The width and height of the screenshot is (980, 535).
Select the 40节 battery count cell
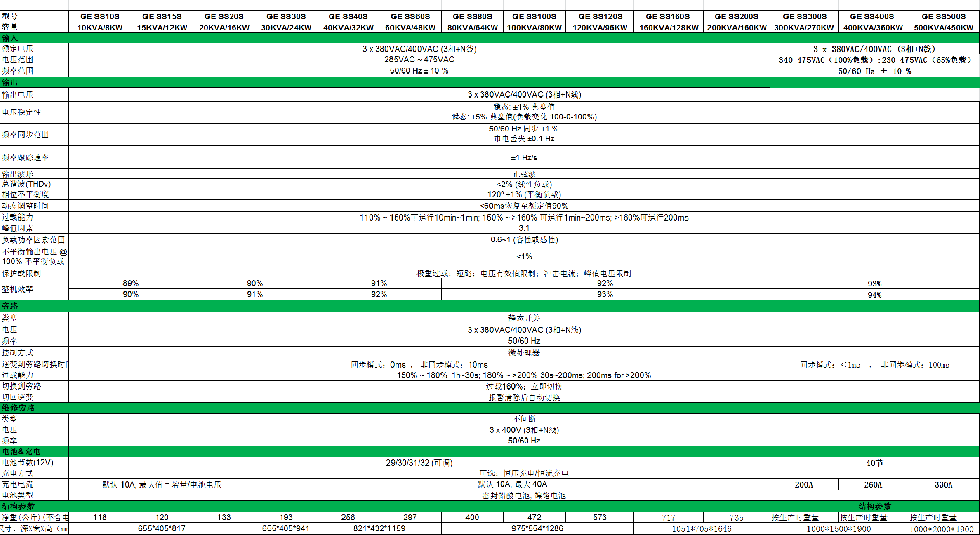[x=874, y=463]
